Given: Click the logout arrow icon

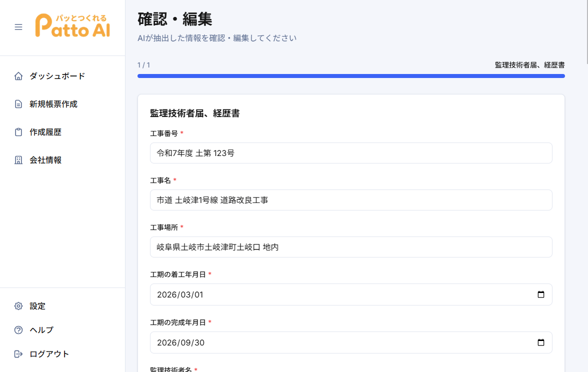Looking at the screenshot, I should pyautogui.click(x=18, y=354).
